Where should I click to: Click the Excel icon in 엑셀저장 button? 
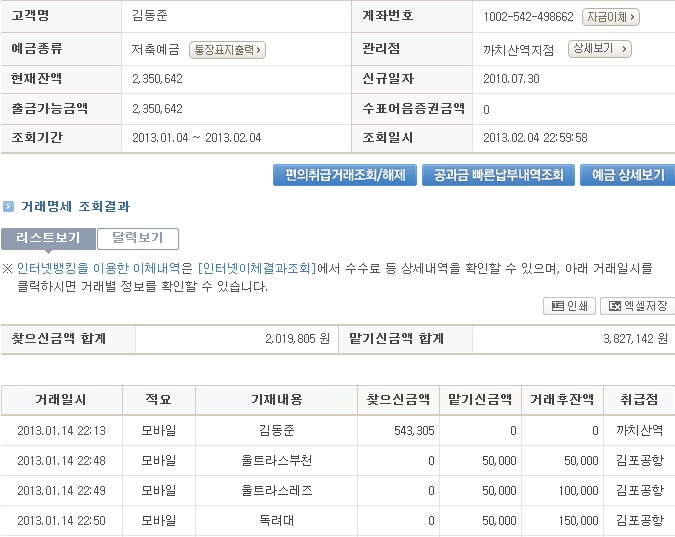(x=614, y=306)
